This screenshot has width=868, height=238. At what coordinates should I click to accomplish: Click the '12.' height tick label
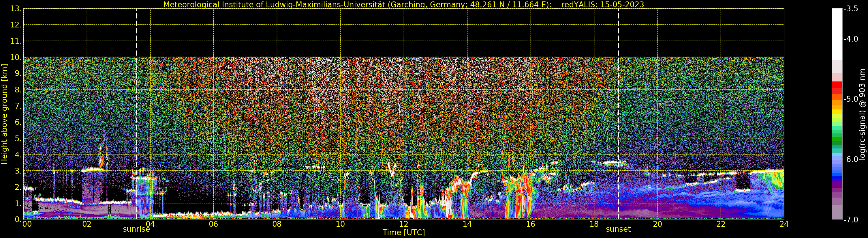[x=16, y=25]
